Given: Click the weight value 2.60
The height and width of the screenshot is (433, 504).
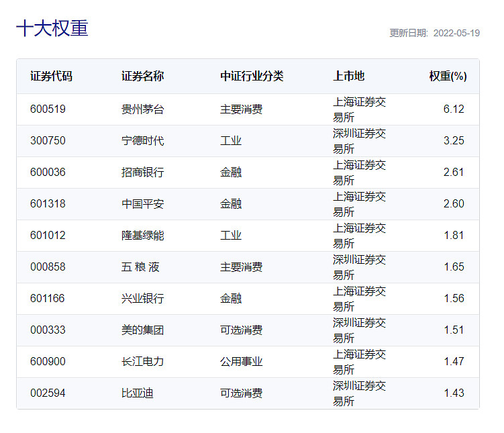Looking at the screenshot, I should click(454, 203).
